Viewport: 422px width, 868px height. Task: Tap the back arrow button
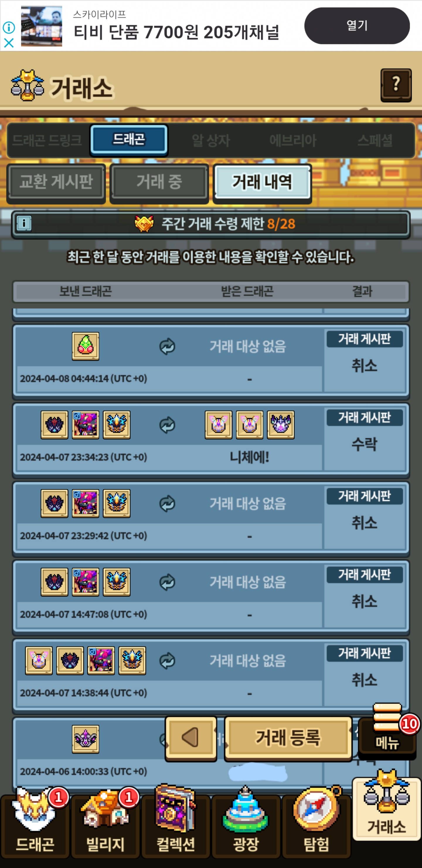[190, 738]
